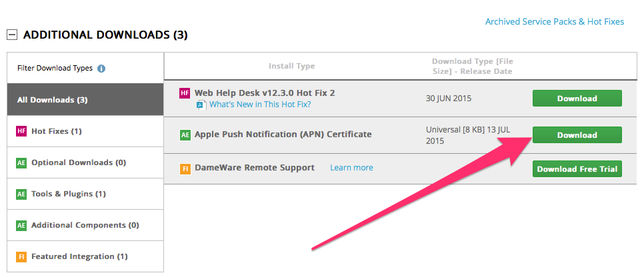Filter by Hot Fixes (1)
Image resolution: width=644 pixels, height=277 pixels.
[x=85, y=131]
